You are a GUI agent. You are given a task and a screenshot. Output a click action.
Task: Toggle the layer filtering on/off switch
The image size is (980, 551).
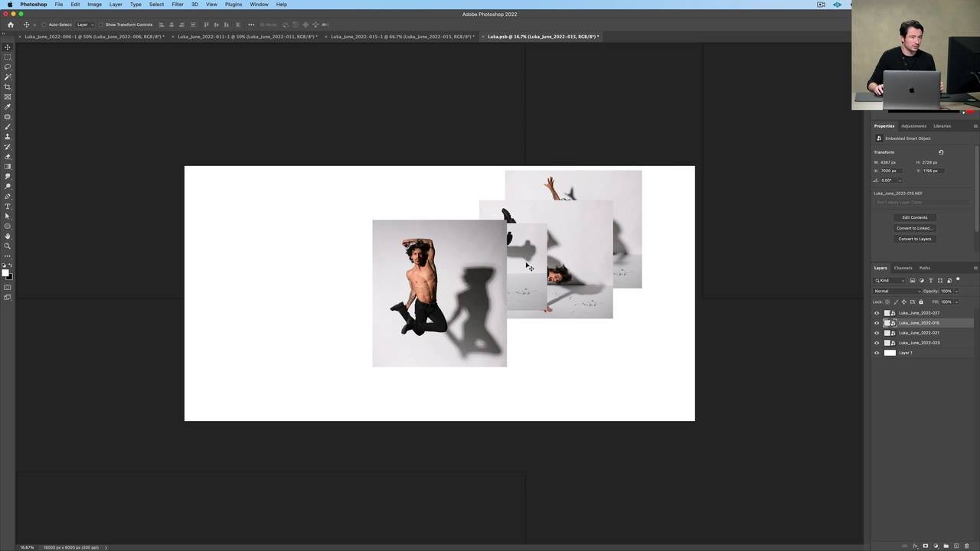(x=958, y=279)
